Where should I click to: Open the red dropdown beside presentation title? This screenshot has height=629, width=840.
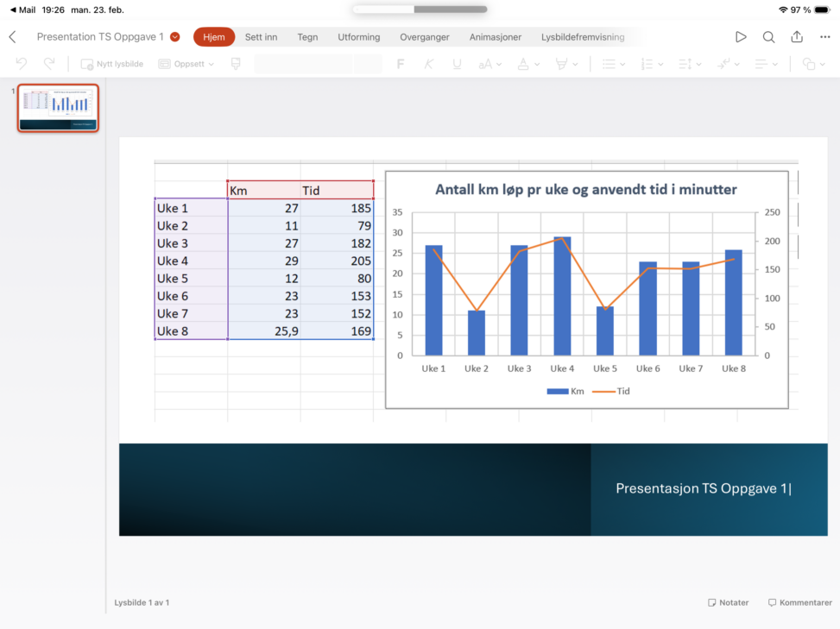pyautogui.click(x=175, y=37)
